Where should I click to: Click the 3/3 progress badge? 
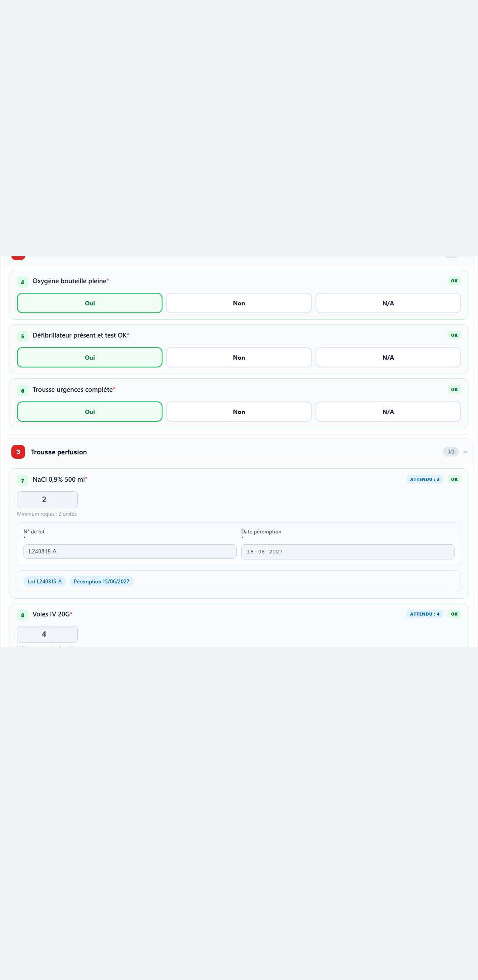click(x=451, y=452)
